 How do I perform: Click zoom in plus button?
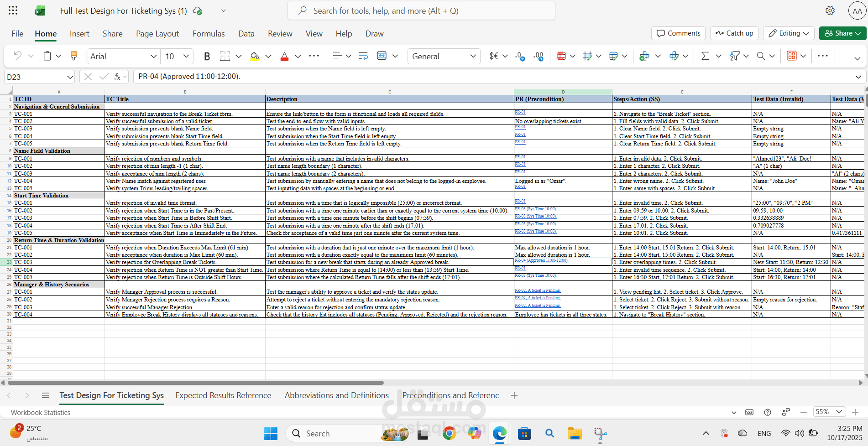point(855,412)
